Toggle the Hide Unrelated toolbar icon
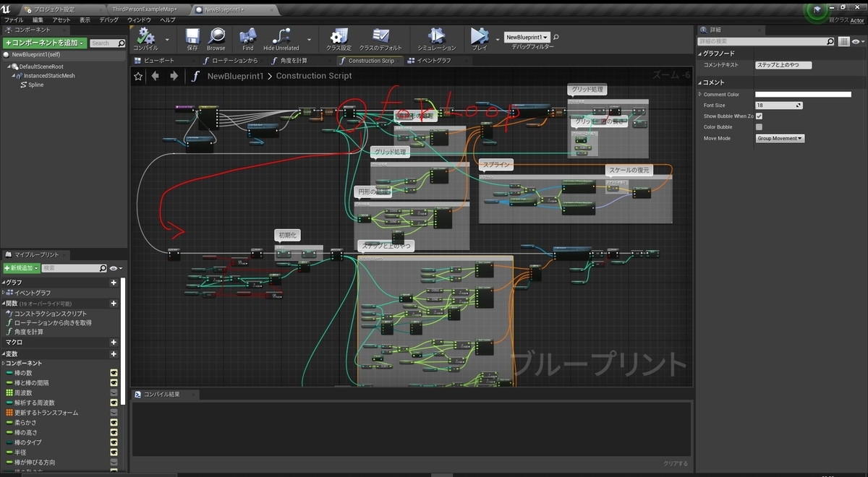 point(281,36)
